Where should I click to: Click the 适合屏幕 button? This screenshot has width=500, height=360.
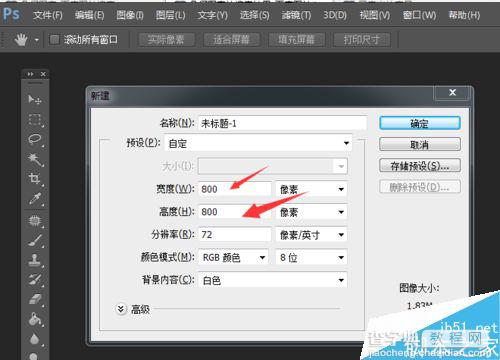231,40
